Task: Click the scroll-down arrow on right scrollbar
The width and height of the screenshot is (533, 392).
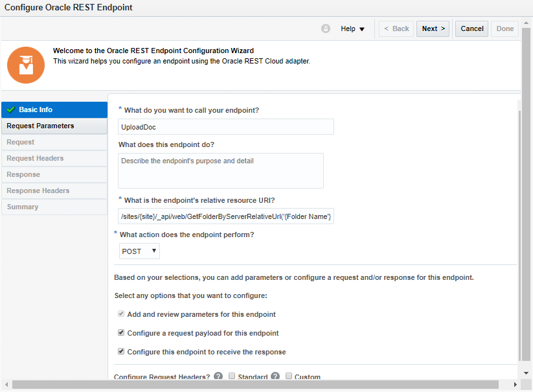Action: (x=526, y=373)
